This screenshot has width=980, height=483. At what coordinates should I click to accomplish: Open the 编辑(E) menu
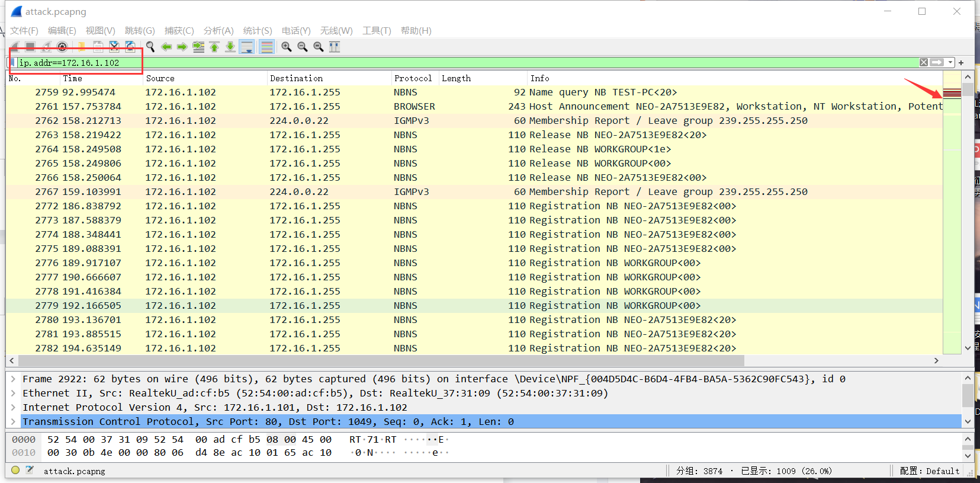62,30
